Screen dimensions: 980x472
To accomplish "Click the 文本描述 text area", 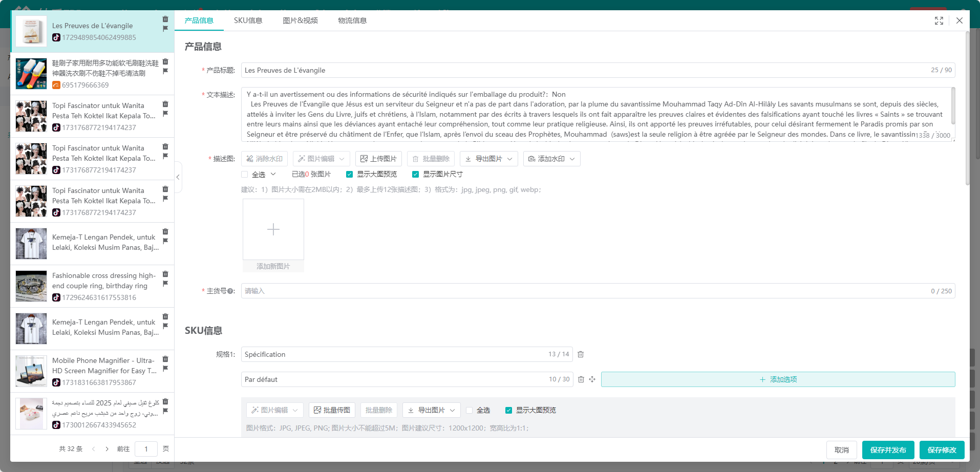I will tap(598, 114).
